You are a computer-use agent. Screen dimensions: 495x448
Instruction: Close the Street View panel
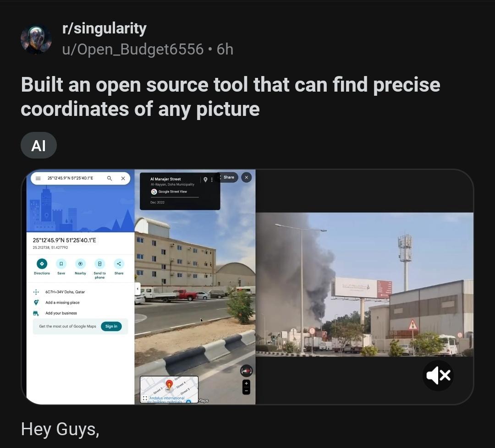point(247,177)
